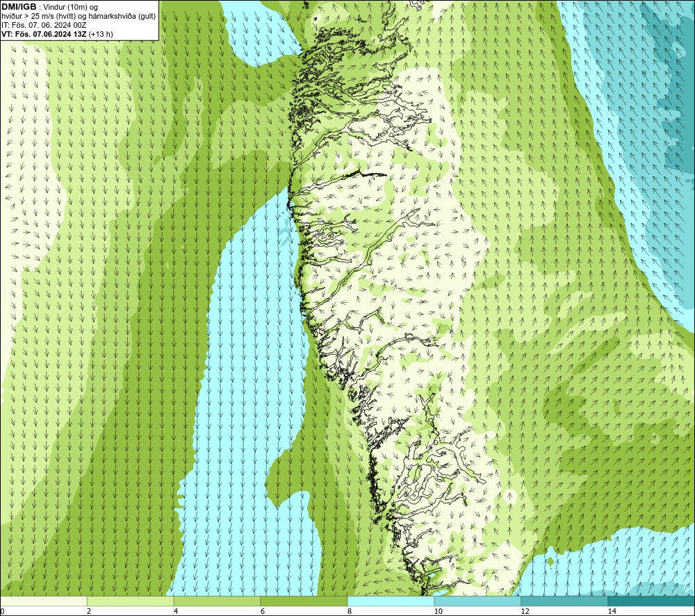Click the 'VT: Fös. 07.06.2024 13Z' valid time
The width and height of the screenshot is (695, 616).
44,34
